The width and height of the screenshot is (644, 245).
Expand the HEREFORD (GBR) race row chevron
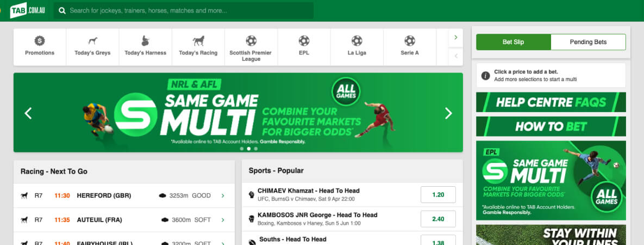[x=223, y=195]
